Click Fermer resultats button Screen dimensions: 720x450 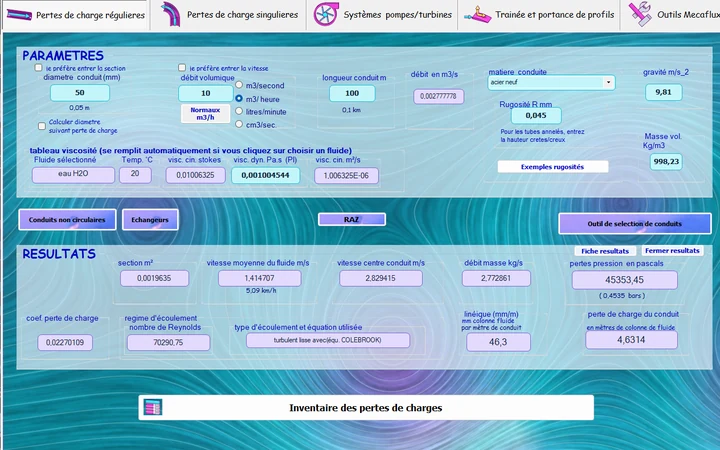coord(672,251)
